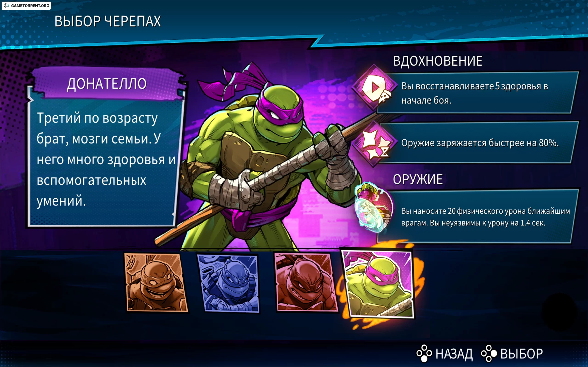Click the НАЗАД back button
This screenshot has height=367, width=588.
coord(445,353)
